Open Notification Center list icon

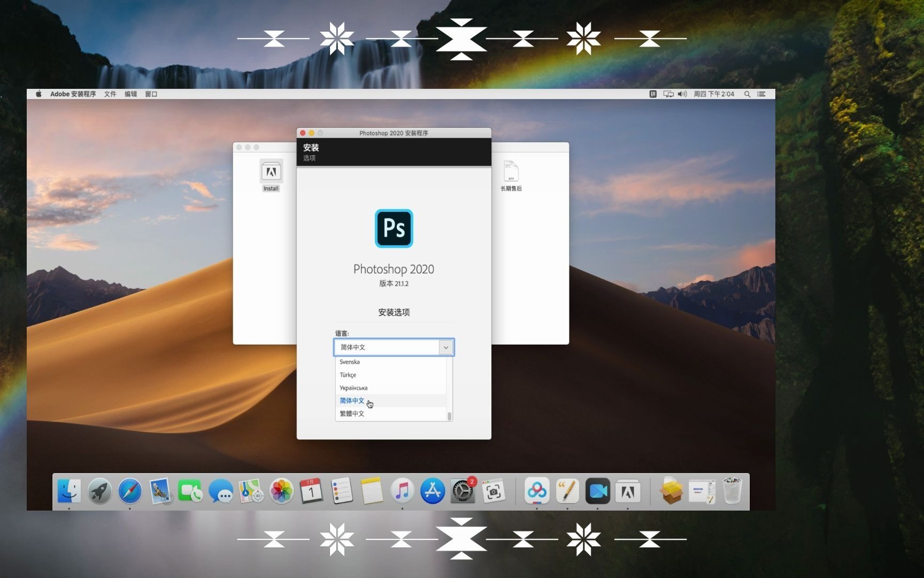tap(761, 94)
